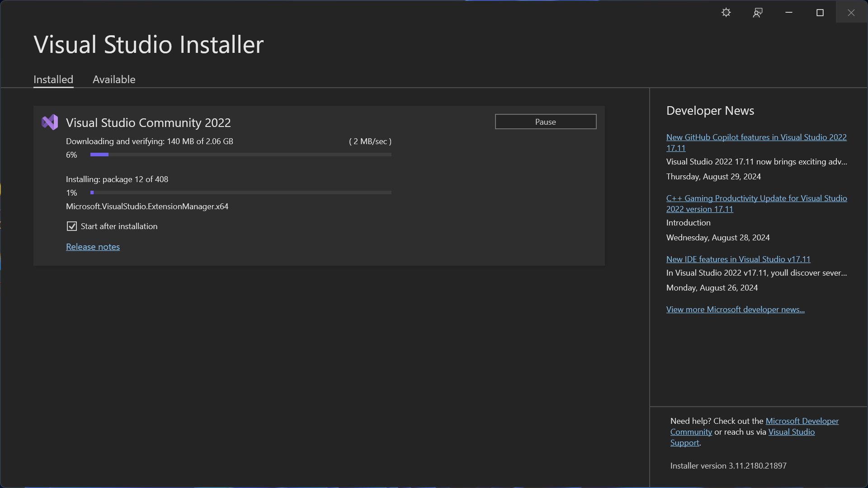Screen dimensions: 868x488
Task: Click the 'Introduction' news summary
Action: click(x=689, y=223)
